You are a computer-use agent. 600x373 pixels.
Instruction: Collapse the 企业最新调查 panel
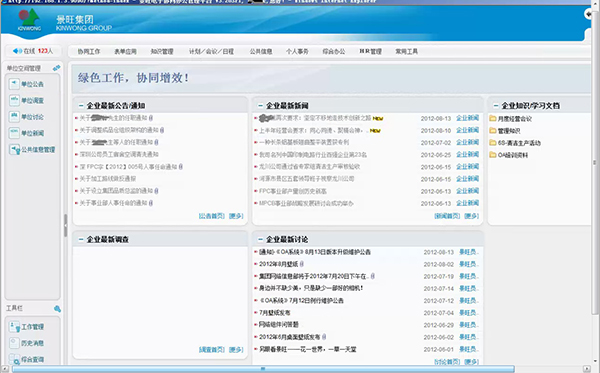pyautogui.click(x=81, y=239)
